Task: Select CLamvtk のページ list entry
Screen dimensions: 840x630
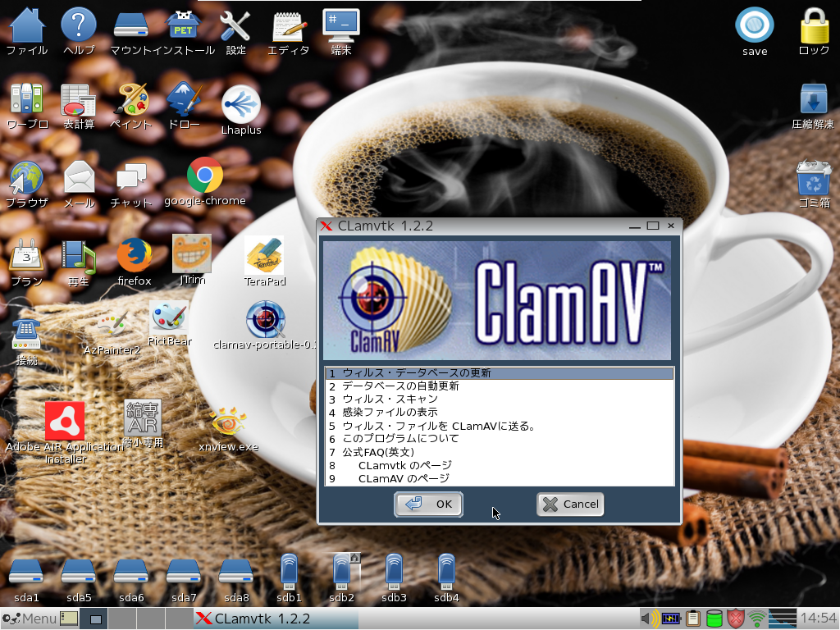Action: [x=500, y=466]
